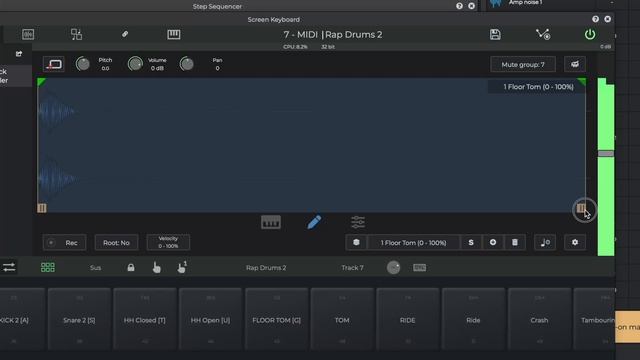Screen dimensions: 640x360
Task: Adjust the Pitch knob
Action: tap(83, 64)
